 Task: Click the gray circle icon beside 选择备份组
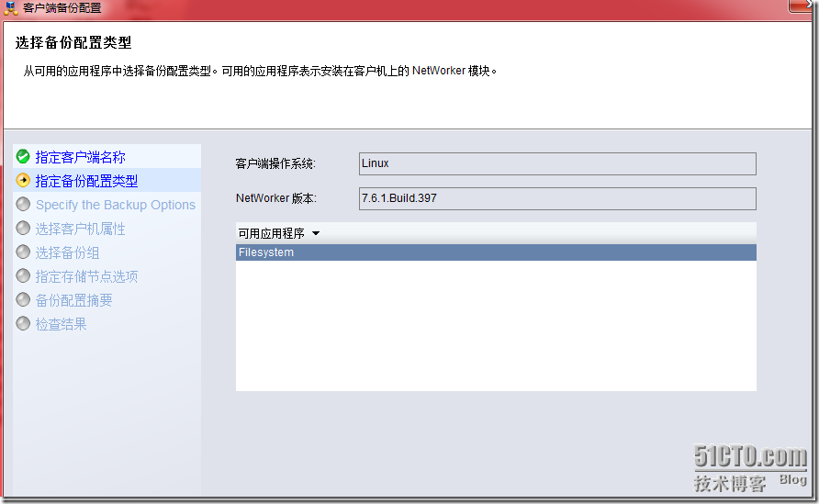point(23,252)
